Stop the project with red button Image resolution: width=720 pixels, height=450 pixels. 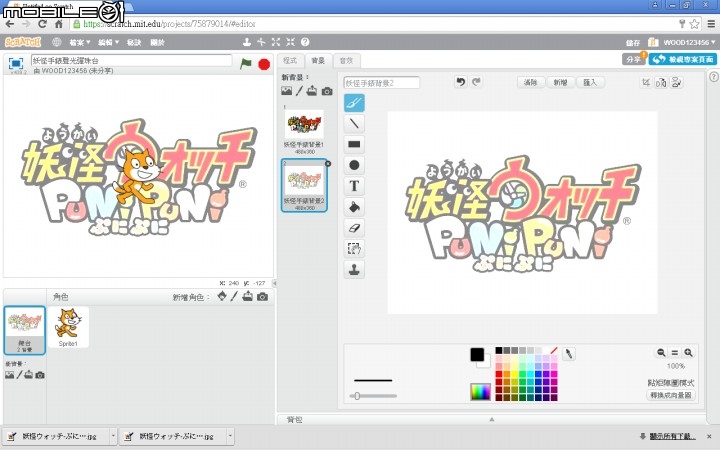(264, 64)
